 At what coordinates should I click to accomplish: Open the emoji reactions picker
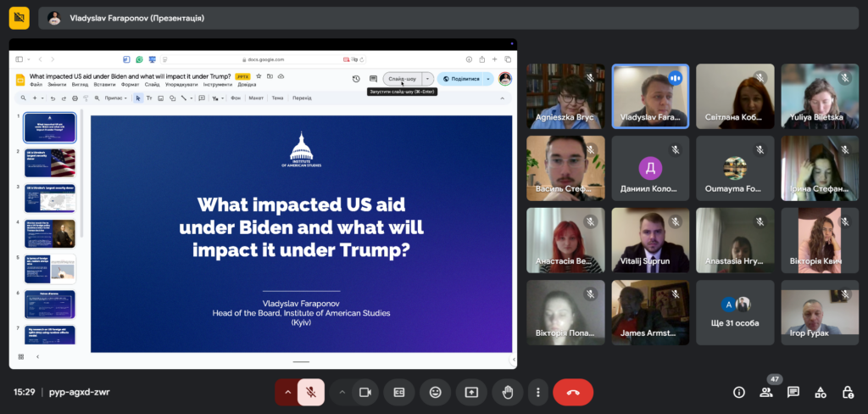[436, 392]
